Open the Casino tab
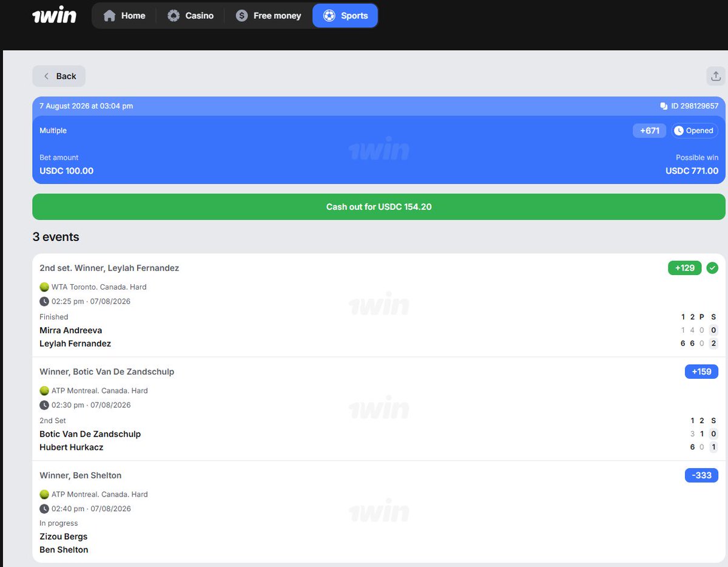728x567 pixels. pos(190,16)
